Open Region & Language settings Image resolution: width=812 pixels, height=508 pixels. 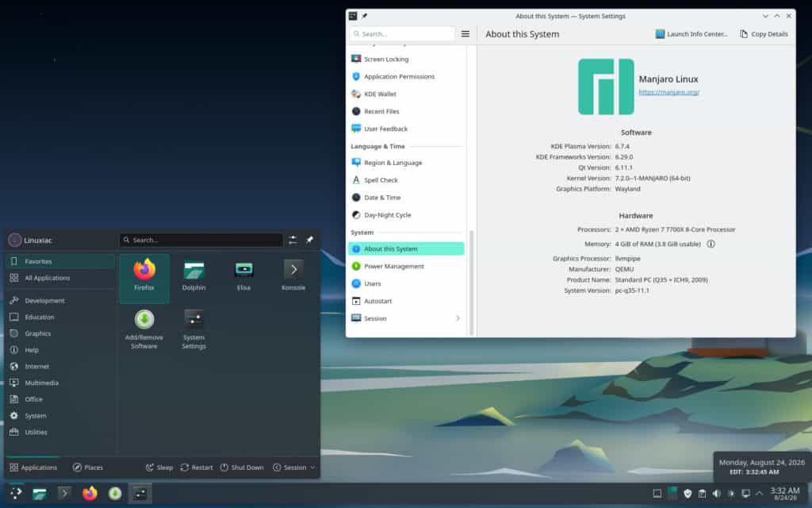406,163
